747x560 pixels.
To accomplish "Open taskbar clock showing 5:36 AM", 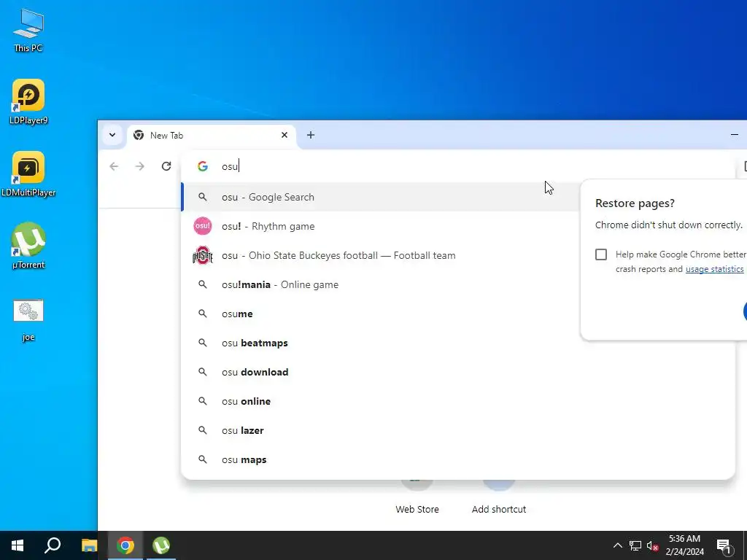I will click(684, 545).
